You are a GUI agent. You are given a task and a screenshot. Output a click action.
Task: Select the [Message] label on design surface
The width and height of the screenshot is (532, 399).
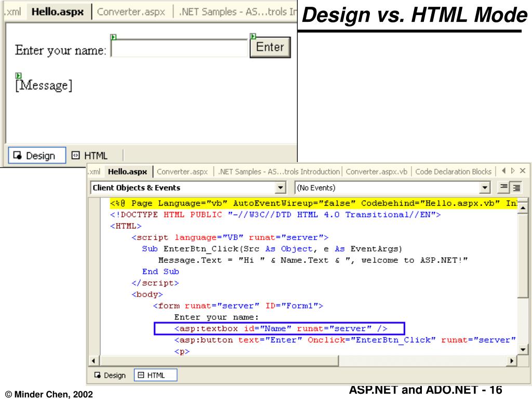coord(44,85)
